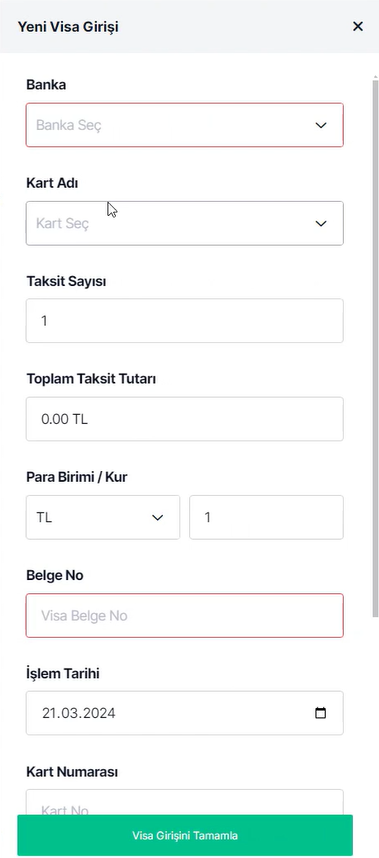The height and width of the screenshot is (858, 379).
Task: Click the Para Birimi / Kur label
Action: coord(77,477)
